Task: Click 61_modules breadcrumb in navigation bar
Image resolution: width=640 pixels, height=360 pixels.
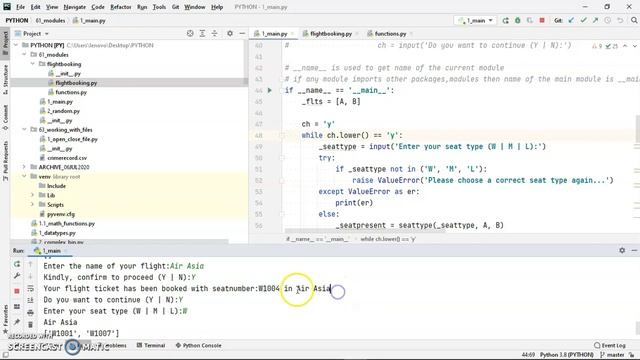Action: coord(50,20)
